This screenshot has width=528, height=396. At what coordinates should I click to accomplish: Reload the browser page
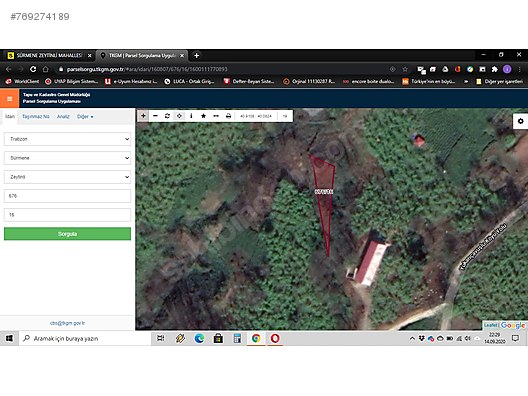pyautogui.click(x=33, y=69)
